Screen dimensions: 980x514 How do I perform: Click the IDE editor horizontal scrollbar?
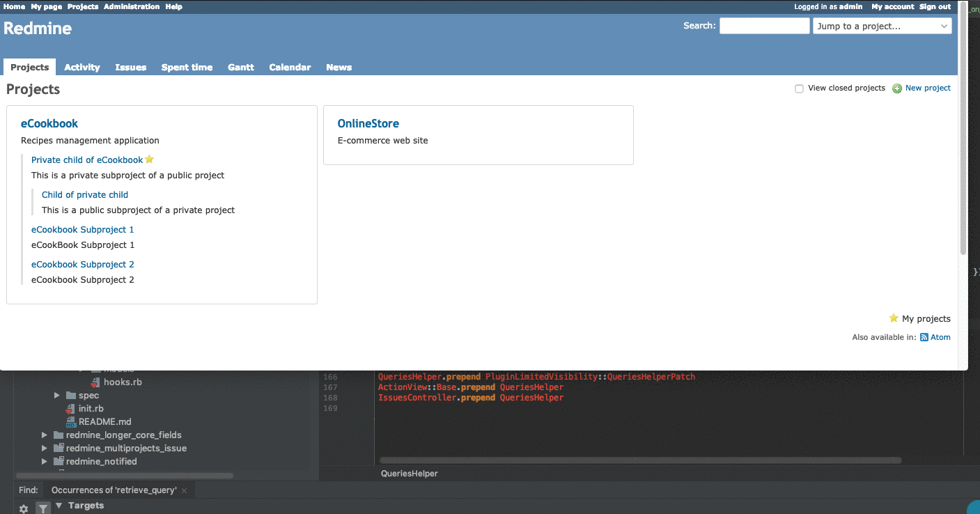(x=639, y=460)
